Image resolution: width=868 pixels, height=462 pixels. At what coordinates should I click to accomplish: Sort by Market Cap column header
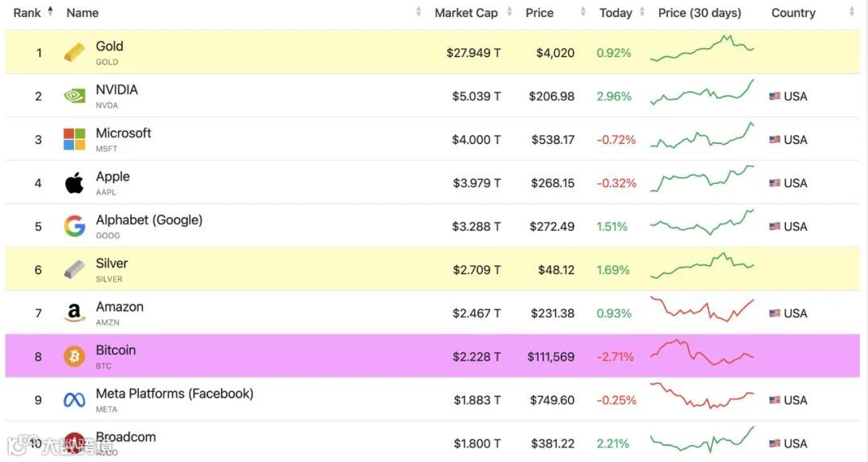point(466,13)
